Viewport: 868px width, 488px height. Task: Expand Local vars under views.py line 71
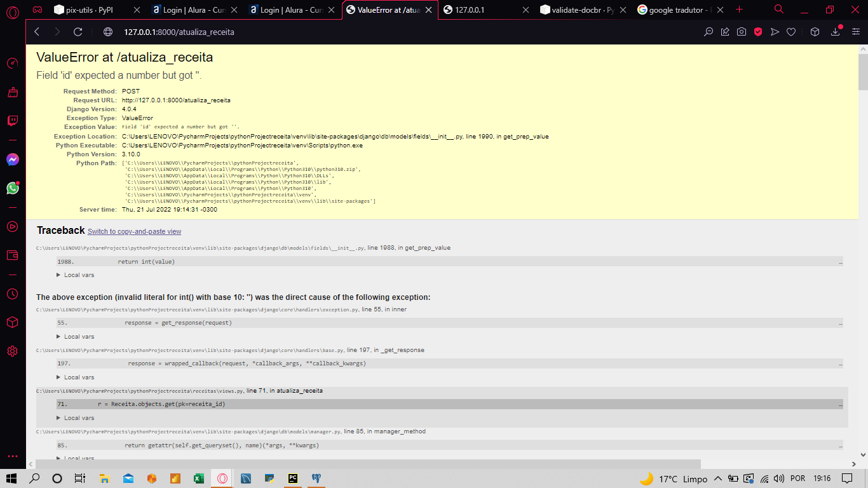76,418
